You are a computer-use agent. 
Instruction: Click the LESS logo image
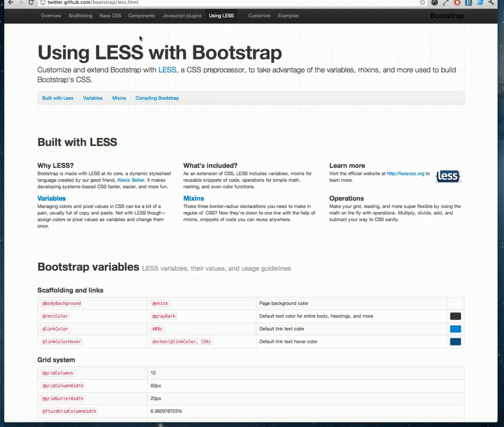tap(448, 176)
